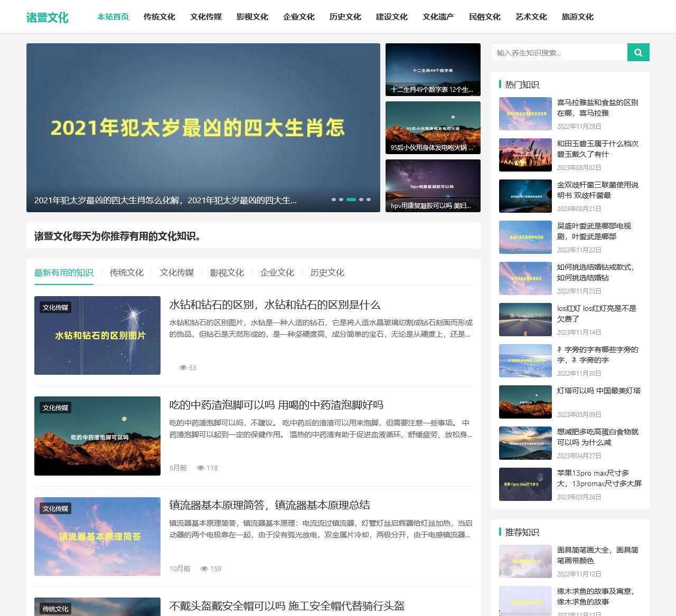Screen dimensions: 676x616
Task: Open the 企业文化 navigation menu item
Action: (x=299, y=17)
